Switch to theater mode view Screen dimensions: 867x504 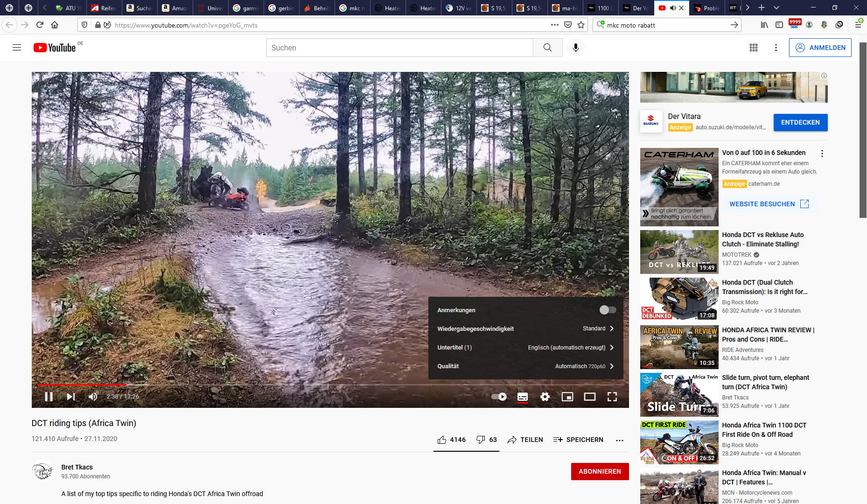589,397
